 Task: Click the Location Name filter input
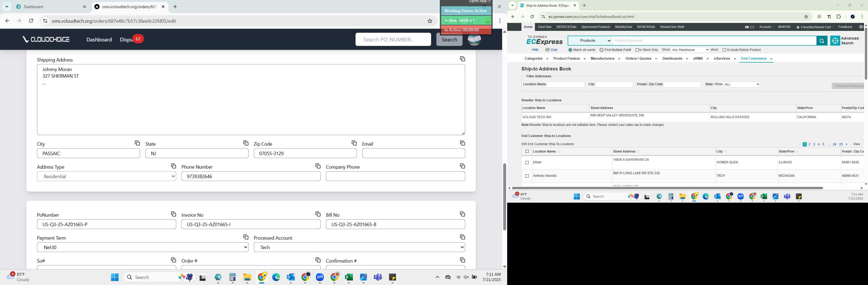point(565,84)
